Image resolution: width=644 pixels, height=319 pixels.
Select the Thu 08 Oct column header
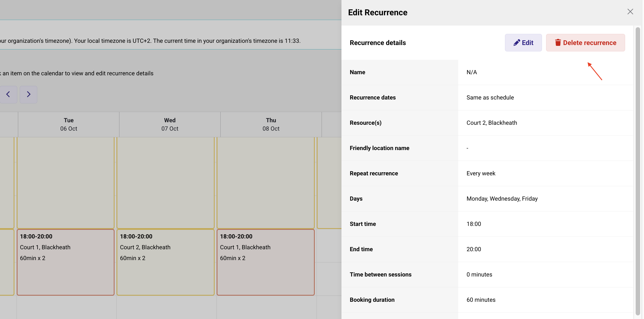(x=271, y=124)
